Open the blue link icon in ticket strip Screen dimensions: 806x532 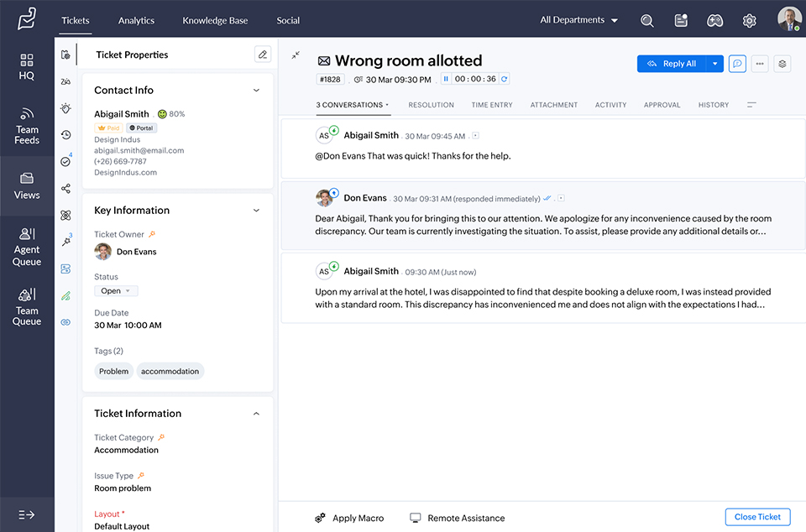65,322
